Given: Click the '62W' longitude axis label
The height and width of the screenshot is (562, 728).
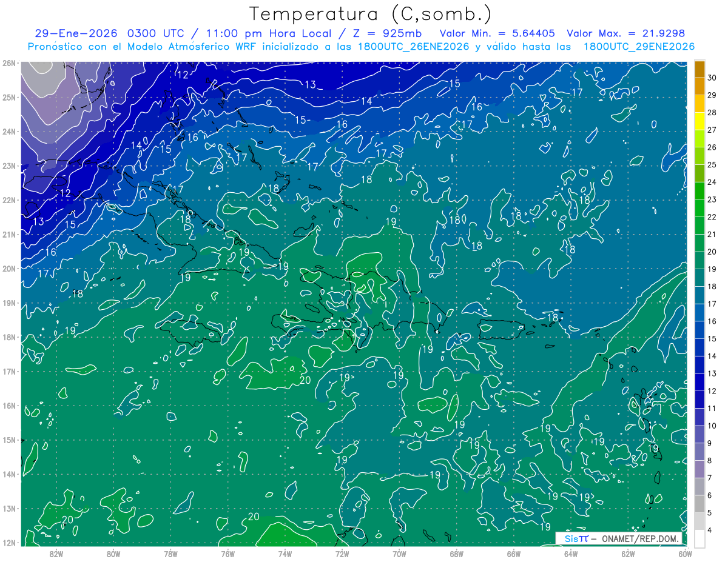Looking at the screenshot, I should [628, 554].
